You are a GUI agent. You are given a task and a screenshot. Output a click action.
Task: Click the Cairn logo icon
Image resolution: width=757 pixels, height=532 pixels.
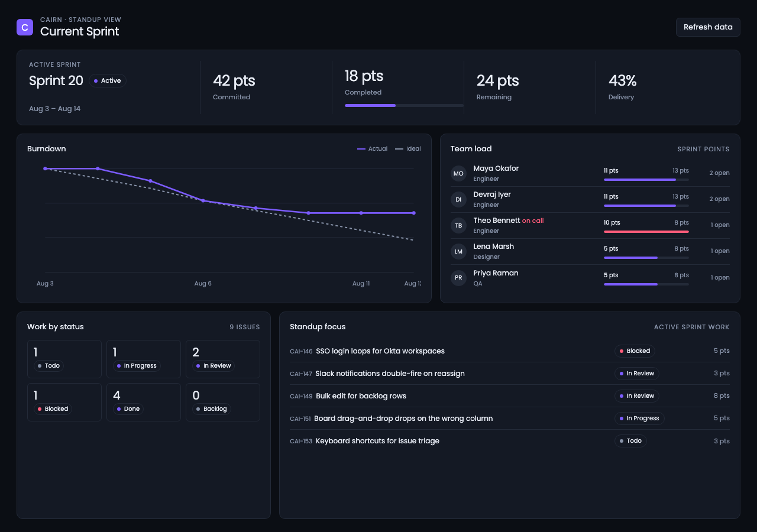pyautogui.click(x=25, y=27)
